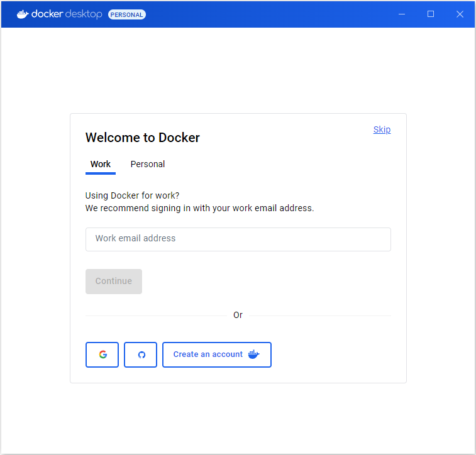Viewport: 476px width, 455px height.
Task: Sign in with the Google icon button
Action: (x=102, y=354)
